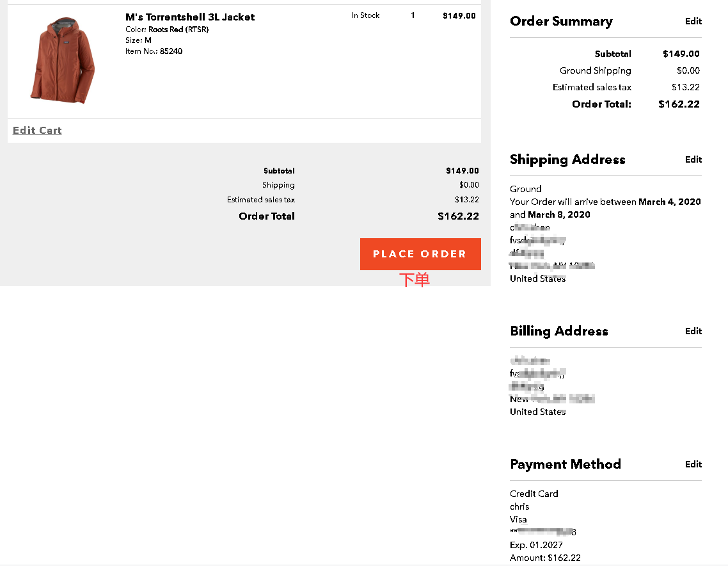Screen dimensions: 728x566
Task: Click the jacket item price $149.00
Action: pos(459,16)
